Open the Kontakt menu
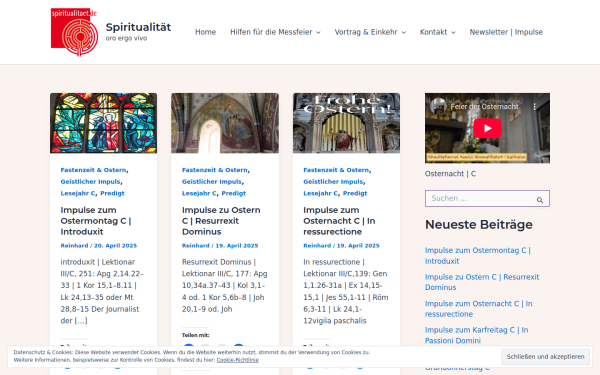The width and height of the screenshot is (600, 375). pyautogui.click(x=433, y=32)
